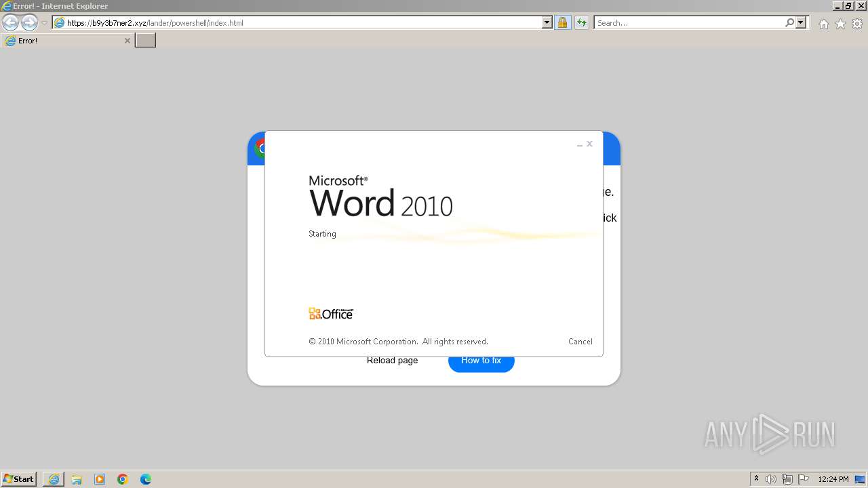Launch Microsoft Edge from taskbar
Viewport: 868px width, 488px height.
146,479
